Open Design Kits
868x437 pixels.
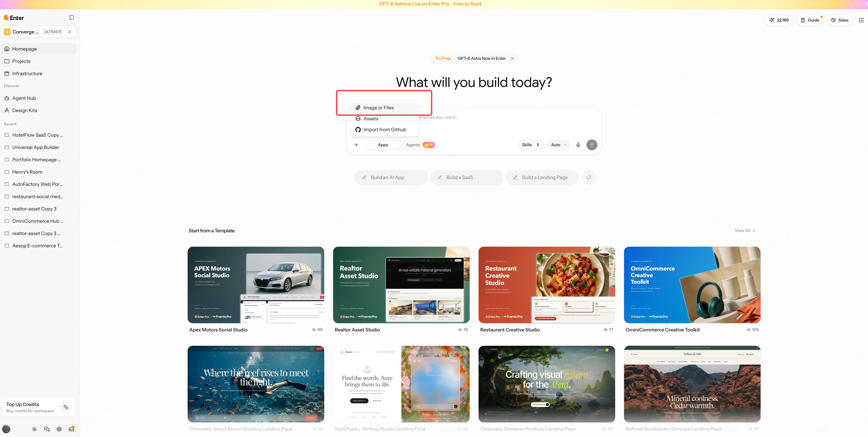[x=39, y=110]
